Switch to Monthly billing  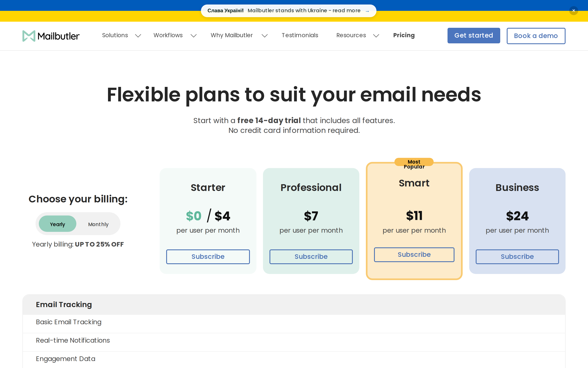coord(98,224)
